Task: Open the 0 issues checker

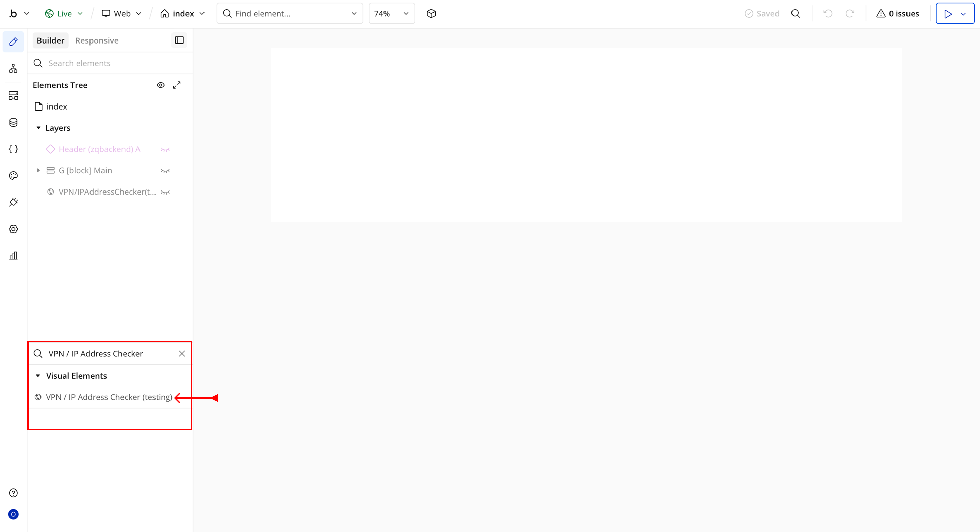Action: click(x=897, y=14)
